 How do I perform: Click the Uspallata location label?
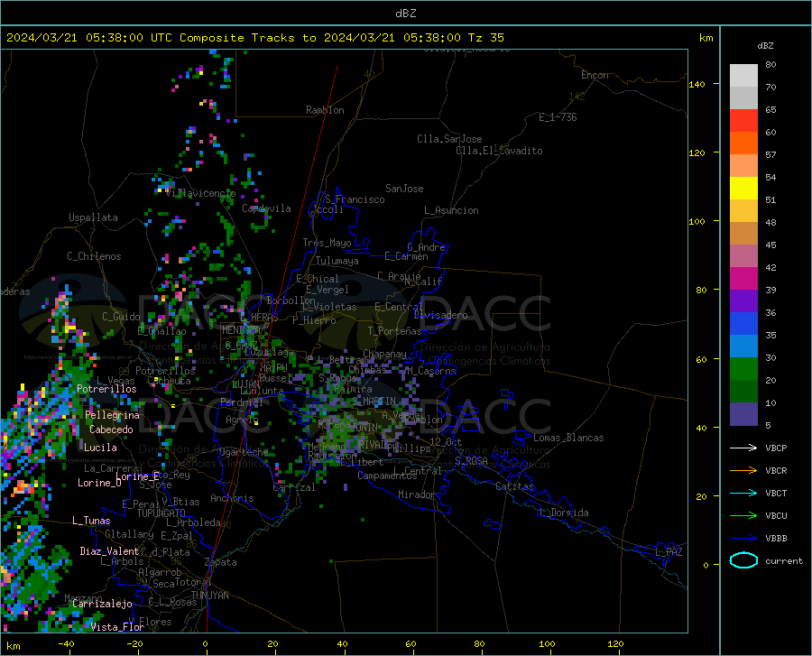pos(93,217)
